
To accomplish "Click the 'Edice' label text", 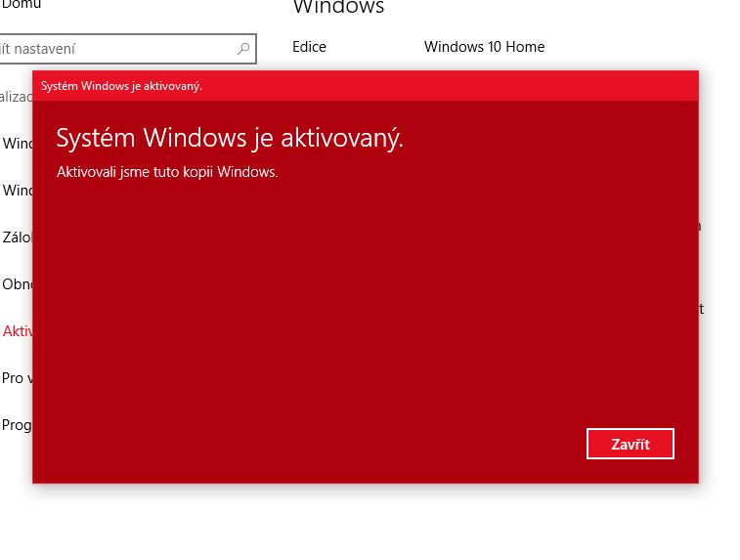I will click(x=309, y=47).
